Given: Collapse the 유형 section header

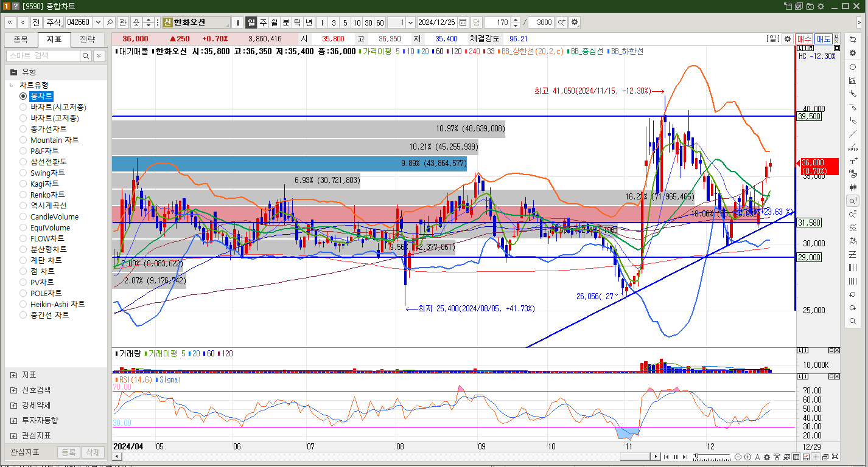Looking at the screenshot, I should [56, 72].
